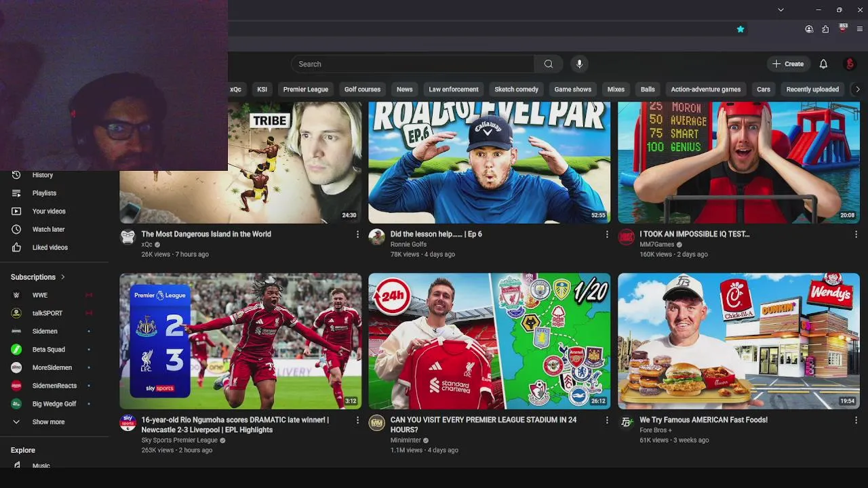Screen dimensions: 868x488
Task: Open options for Newcastle 2-3 Liverpool video
Action: 357,420
